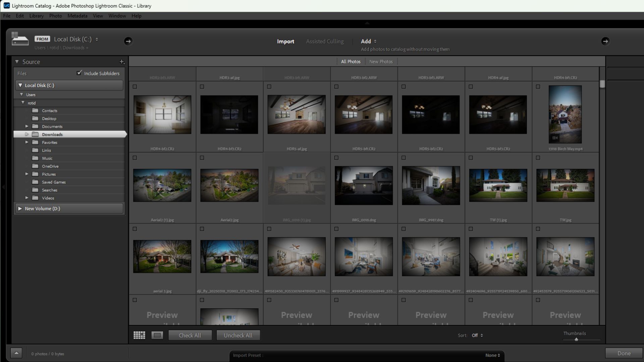This screenshot has height=362, width=644.
Task: Add a source with the plus icon
Action: [x=122, y=62]
